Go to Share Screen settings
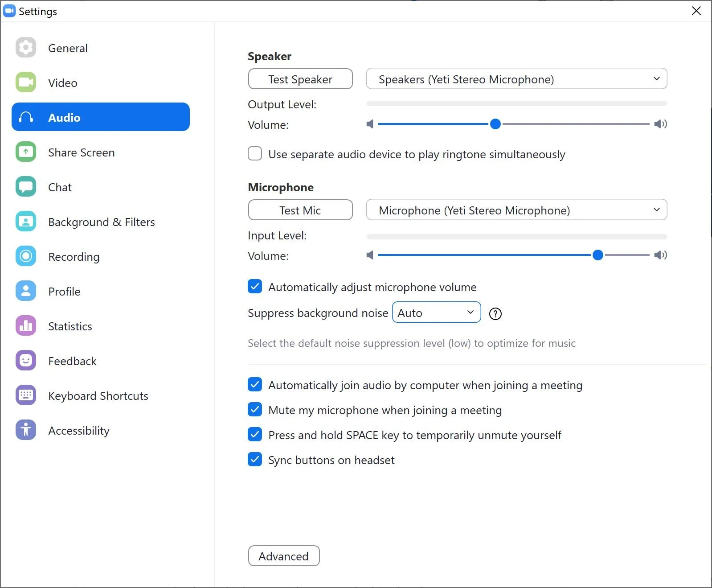 pos(101,152)
